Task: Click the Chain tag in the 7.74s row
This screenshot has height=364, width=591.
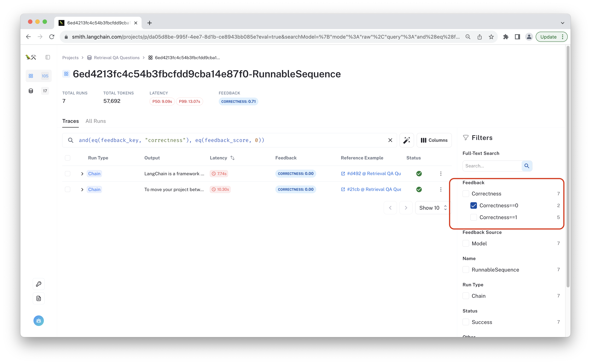Action: pos(94,174)
